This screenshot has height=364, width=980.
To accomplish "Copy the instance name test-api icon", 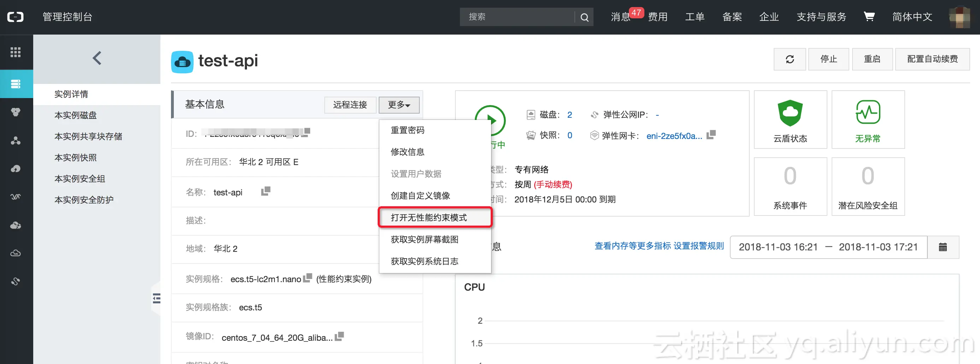I will tap(266, 191).
